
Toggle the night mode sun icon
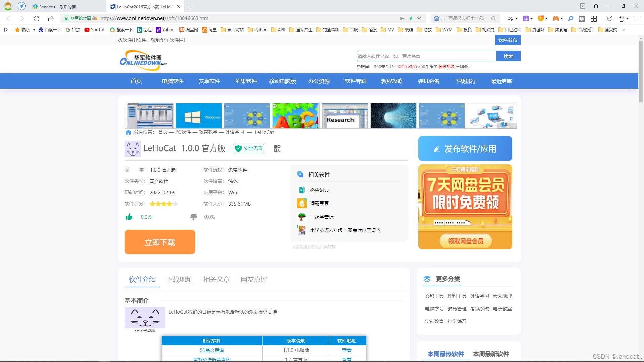click(x=609, y=18)
